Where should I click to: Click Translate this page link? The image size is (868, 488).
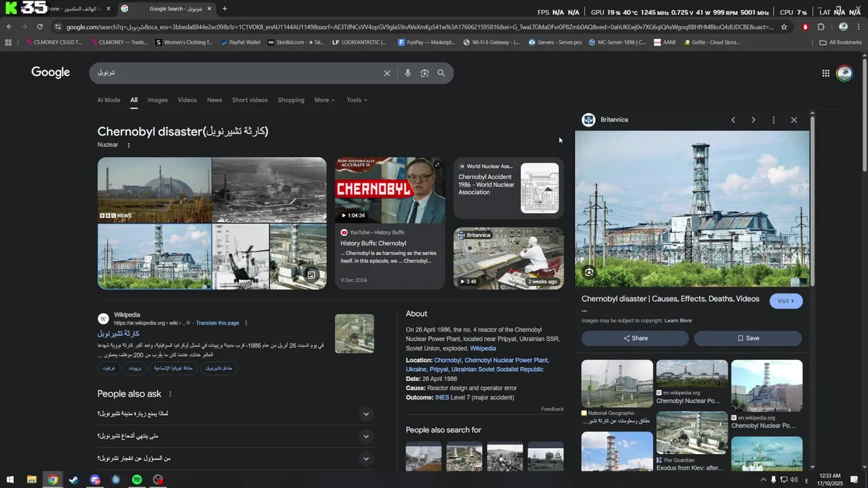click(x=218, y=323)
